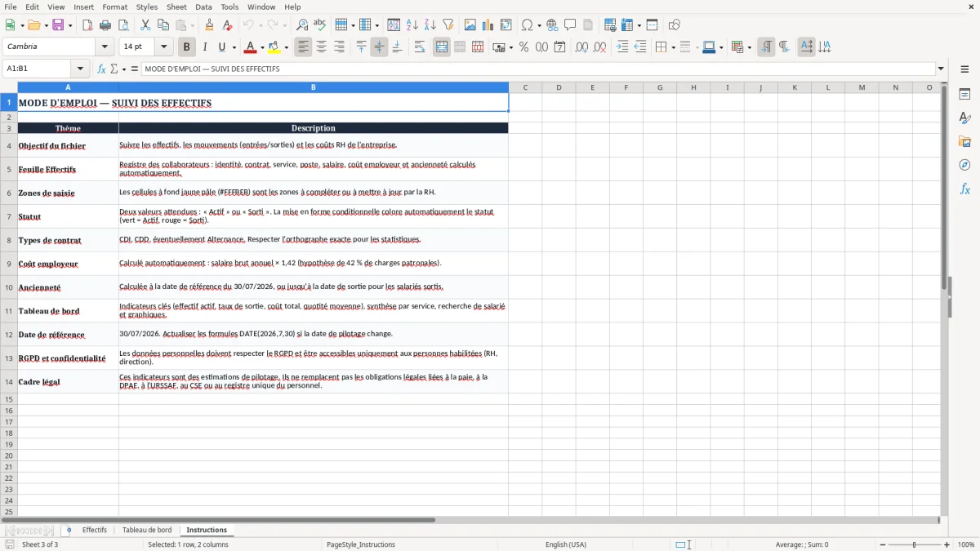This screenshot has height=551, width=980.
Task: Open the borders dropdown arrow
Action: pos(674,47)
